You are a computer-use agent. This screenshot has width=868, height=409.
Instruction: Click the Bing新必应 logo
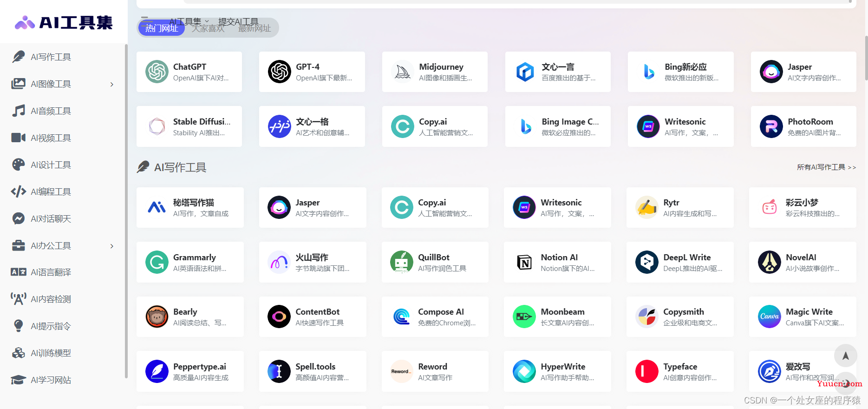648,72
